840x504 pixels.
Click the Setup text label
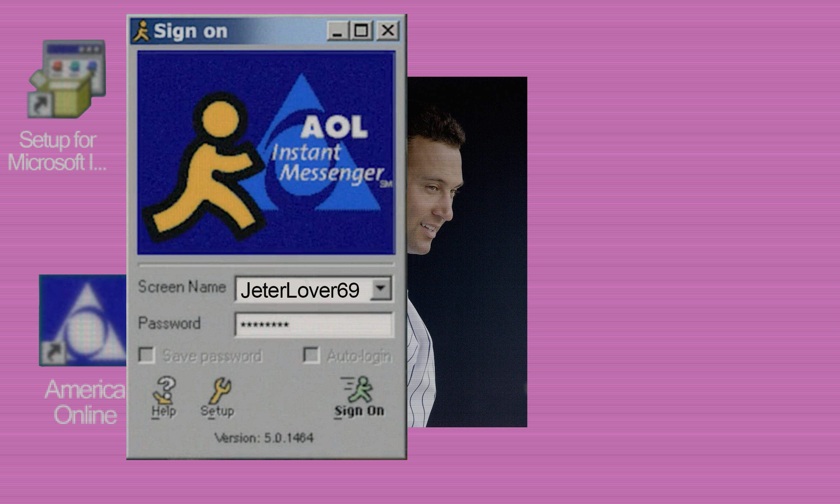tap(217, 411)
